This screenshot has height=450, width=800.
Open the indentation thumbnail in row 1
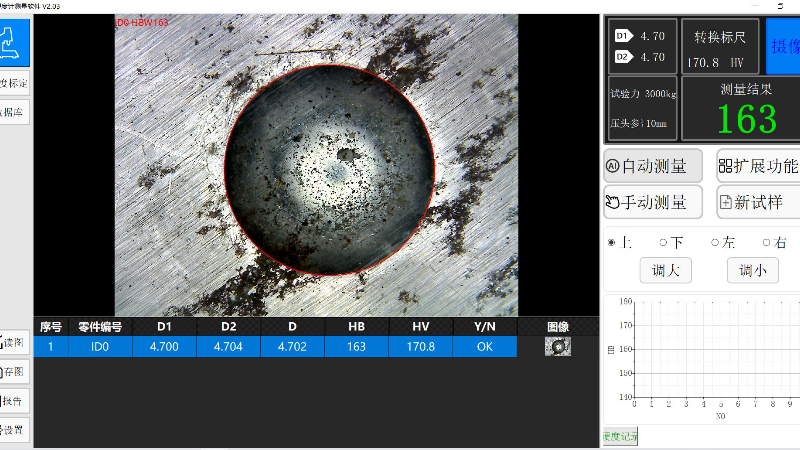point(557,346)
